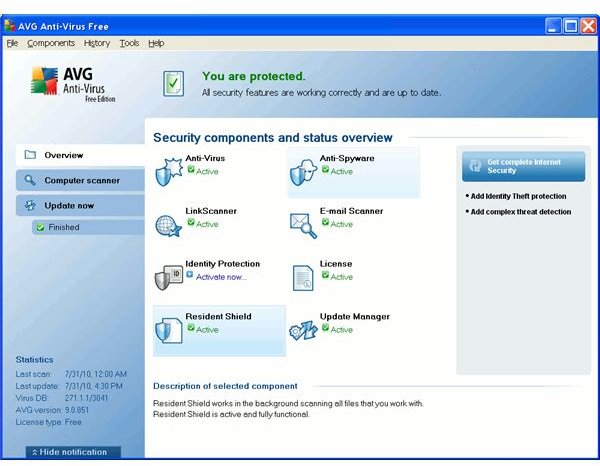600x466 pixels.
Task: Click the LinkScanner Active status check
Action: [x=191, y=222]
